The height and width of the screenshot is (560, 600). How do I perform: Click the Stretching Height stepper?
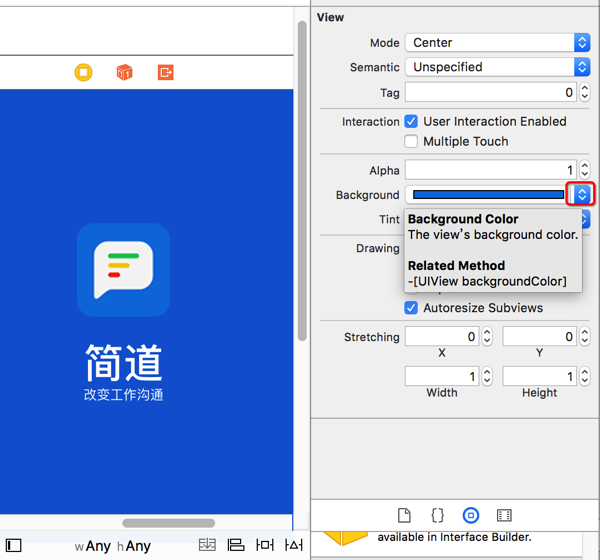pyautogui.click(x=584, y=376)
